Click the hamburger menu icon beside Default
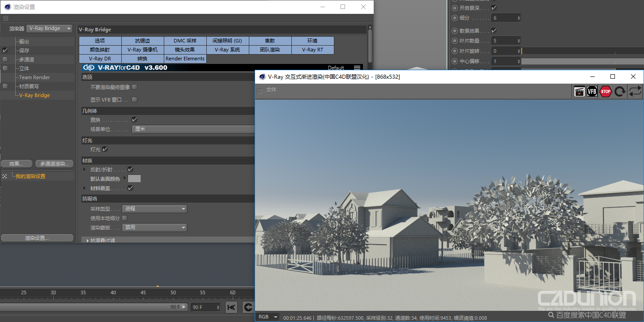The image size is (644, 322). click(357, 68)
